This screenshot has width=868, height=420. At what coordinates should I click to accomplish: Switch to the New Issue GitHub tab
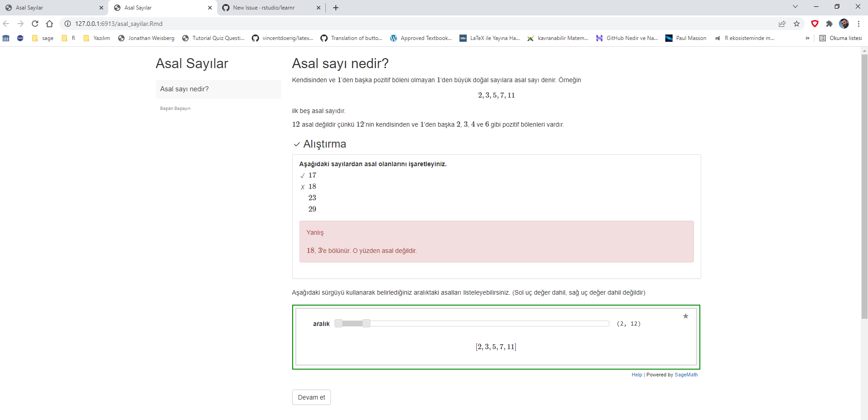(264, 8)
